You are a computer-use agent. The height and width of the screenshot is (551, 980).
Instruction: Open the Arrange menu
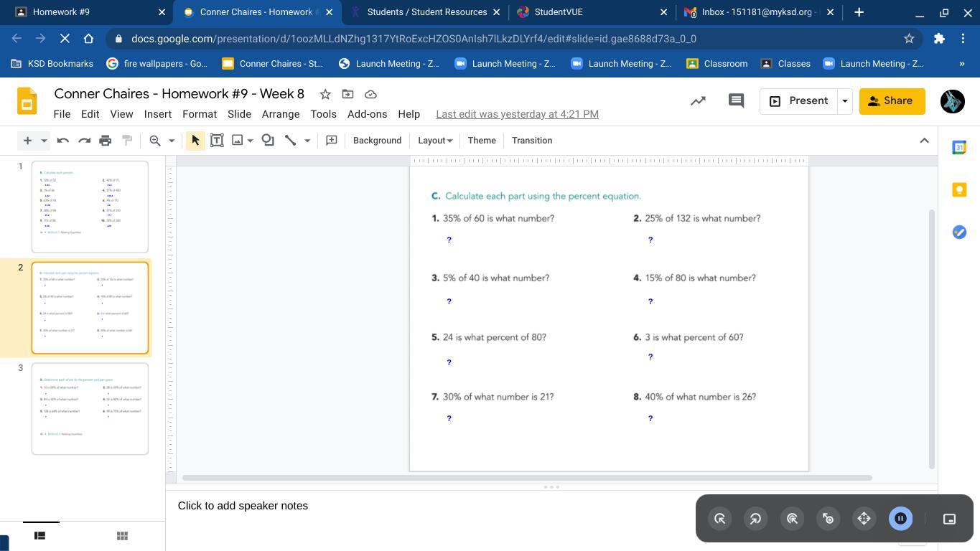pos(281,114)
